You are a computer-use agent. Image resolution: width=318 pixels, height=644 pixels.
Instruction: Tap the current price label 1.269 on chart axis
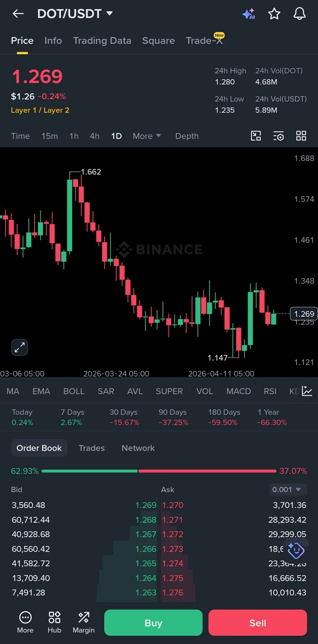[x=304, y=314]
